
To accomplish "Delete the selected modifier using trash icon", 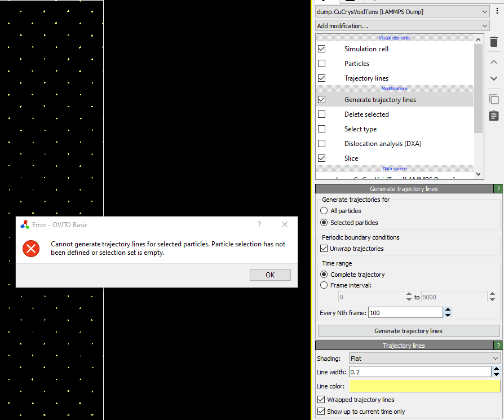I will click(x=493, y=41).
